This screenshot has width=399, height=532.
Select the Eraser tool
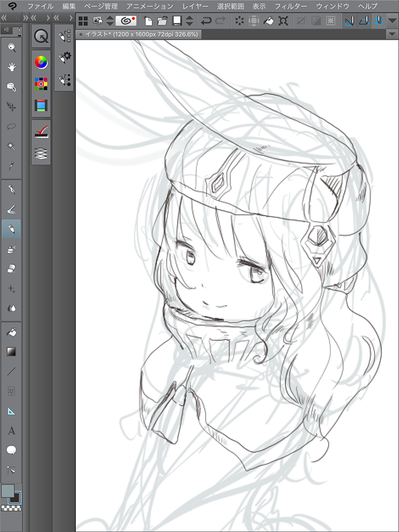tap(11, 269)
